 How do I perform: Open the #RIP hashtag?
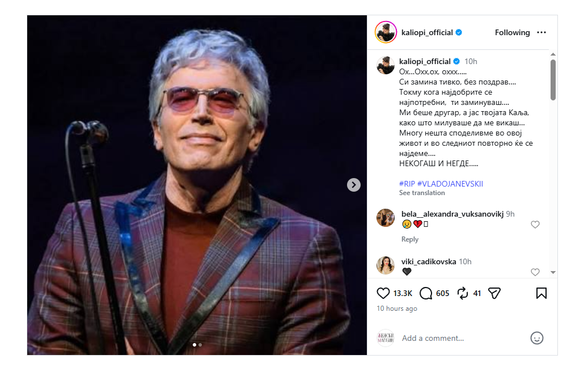point(407,184)
